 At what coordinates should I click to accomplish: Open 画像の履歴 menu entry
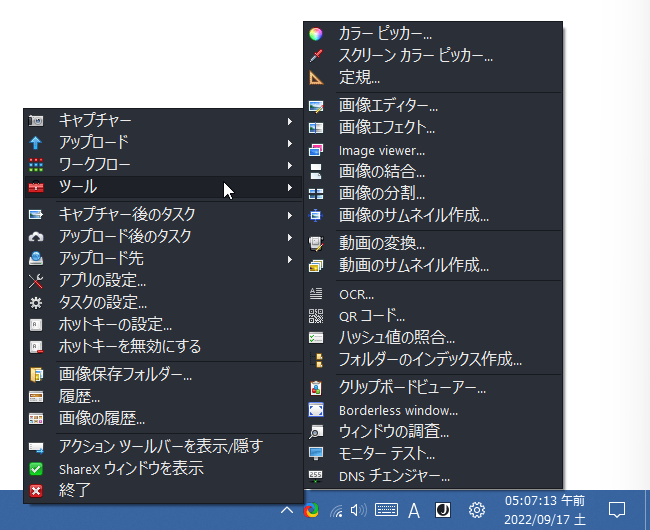coord(164,419)
